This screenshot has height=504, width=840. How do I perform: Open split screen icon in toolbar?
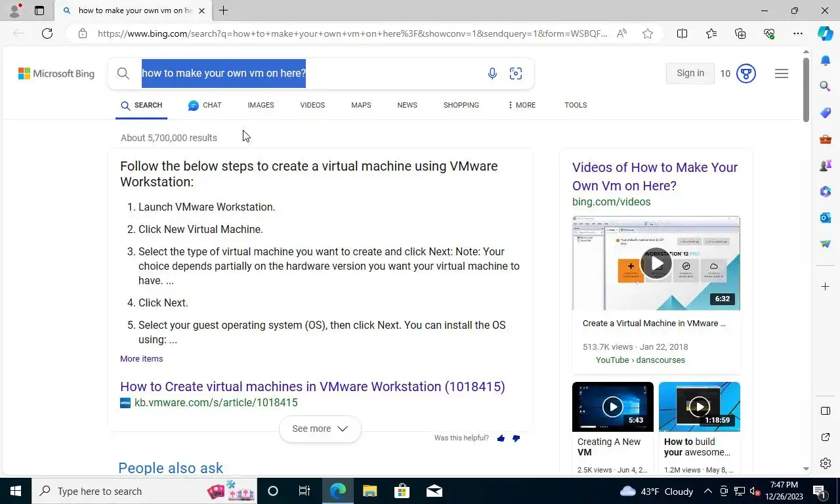point(682,33)
